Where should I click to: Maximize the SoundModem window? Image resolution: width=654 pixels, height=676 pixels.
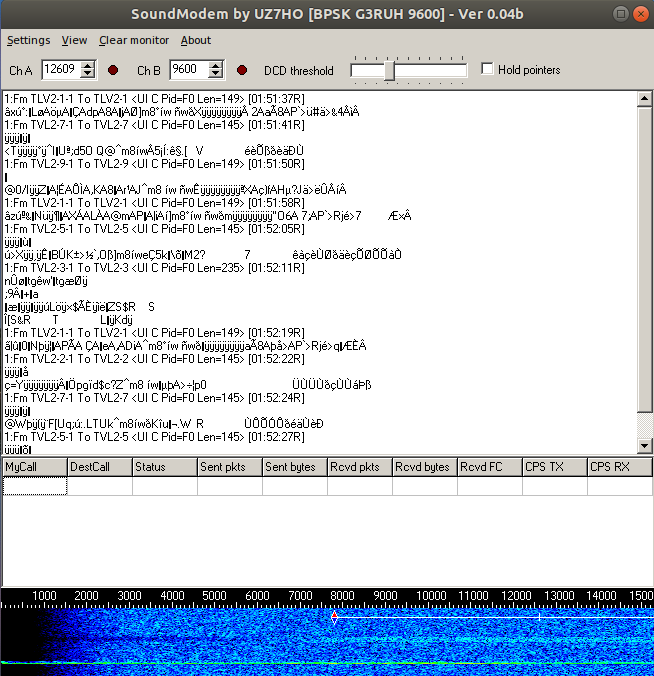point(621,14)
